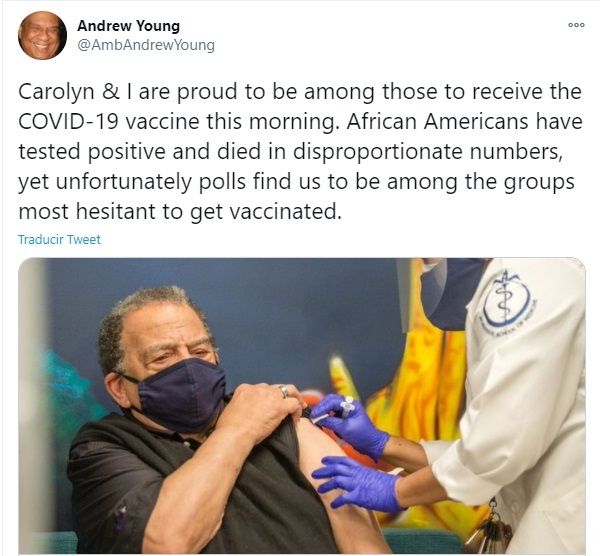This screenshot has height=556, width=600.
Task: Click the final word vaccinated in tweet
Action: (x=285, y=211)
